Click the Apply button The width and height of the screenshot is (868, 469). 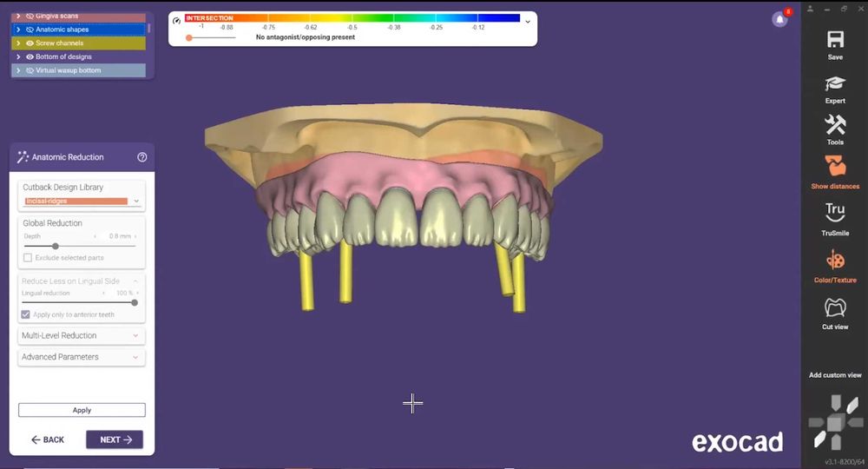coord(82,410)
